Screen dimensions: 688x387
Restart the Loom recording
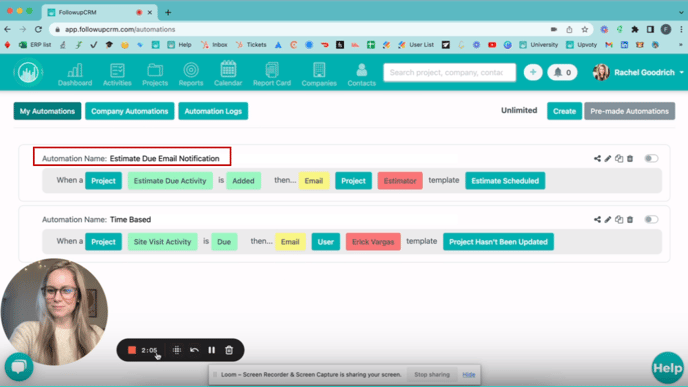(194, 350)
